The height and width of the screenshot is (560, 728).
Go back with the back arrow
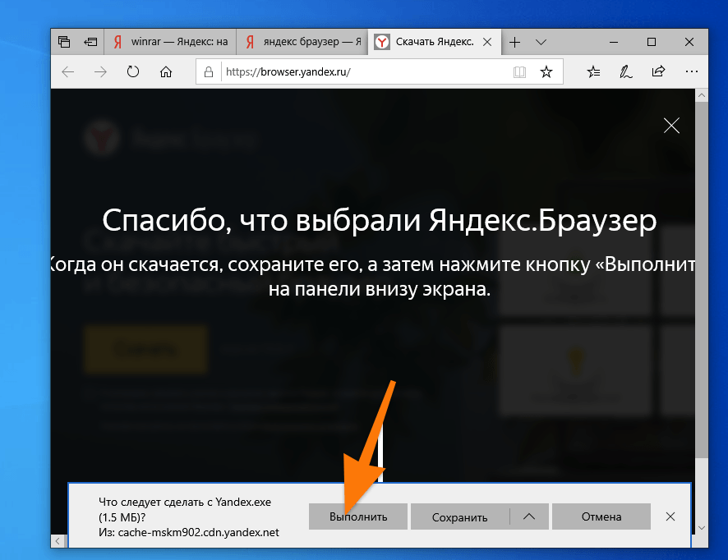[68, 72]
